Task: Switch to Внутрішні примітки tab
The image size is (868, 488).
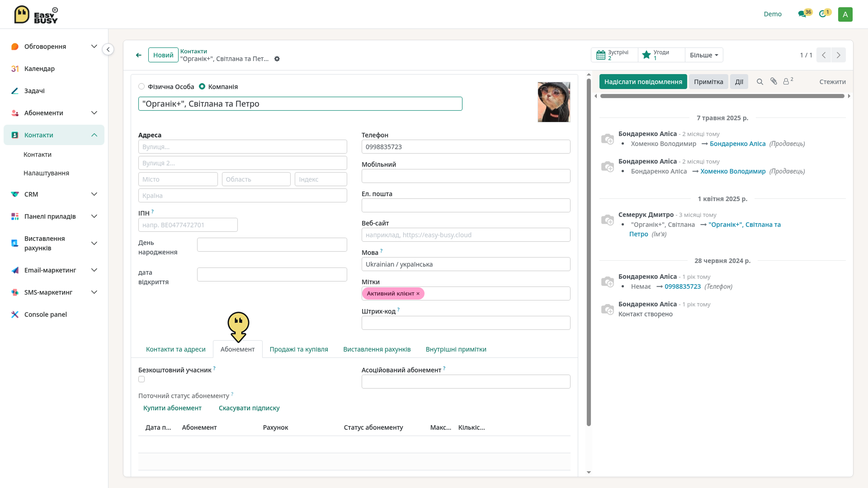Action: [x=456, y=349]
